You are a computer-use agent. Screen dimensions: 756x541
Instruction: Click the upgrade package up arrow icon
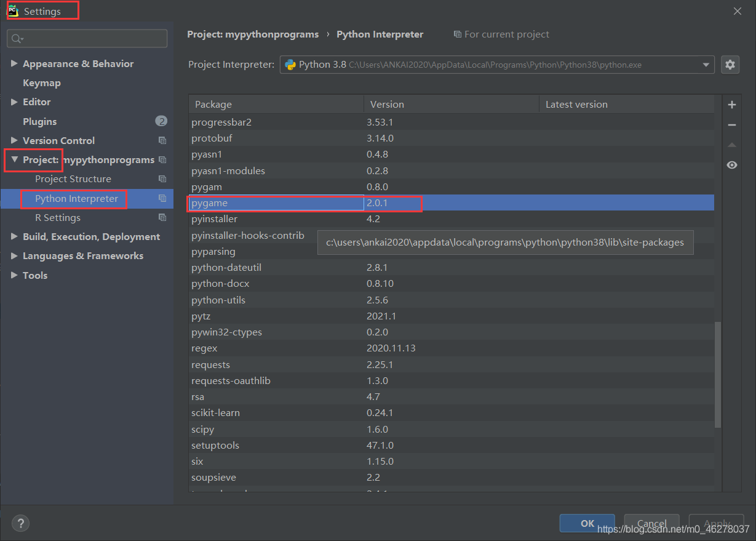[731, 145]
